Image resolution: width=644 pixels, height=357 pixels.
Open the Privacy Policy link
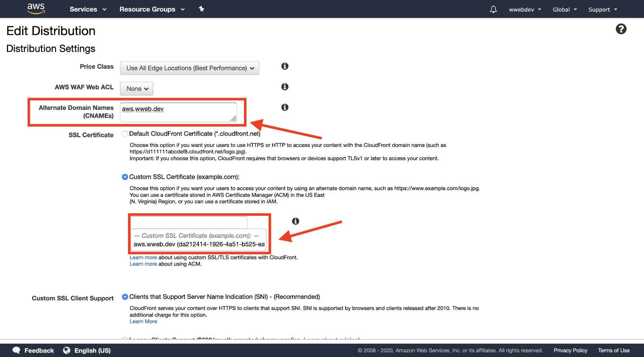[570, 350]
